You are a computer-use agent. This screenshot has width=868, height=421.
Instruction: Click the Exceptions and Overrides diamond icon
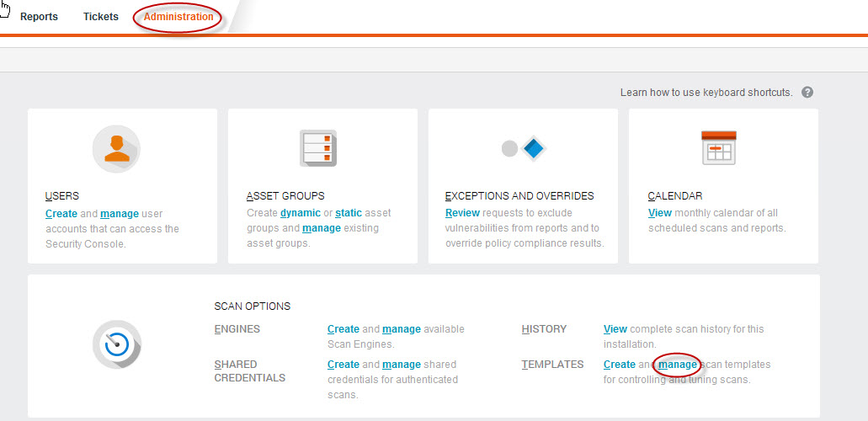point(524,149)
